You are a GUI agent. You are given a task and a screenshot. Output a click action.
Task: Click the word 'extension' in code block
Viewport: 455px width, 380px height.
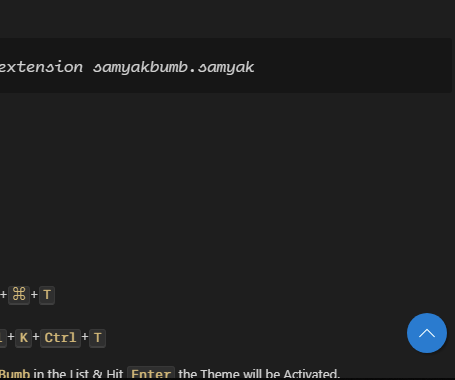tap(41, 67)
